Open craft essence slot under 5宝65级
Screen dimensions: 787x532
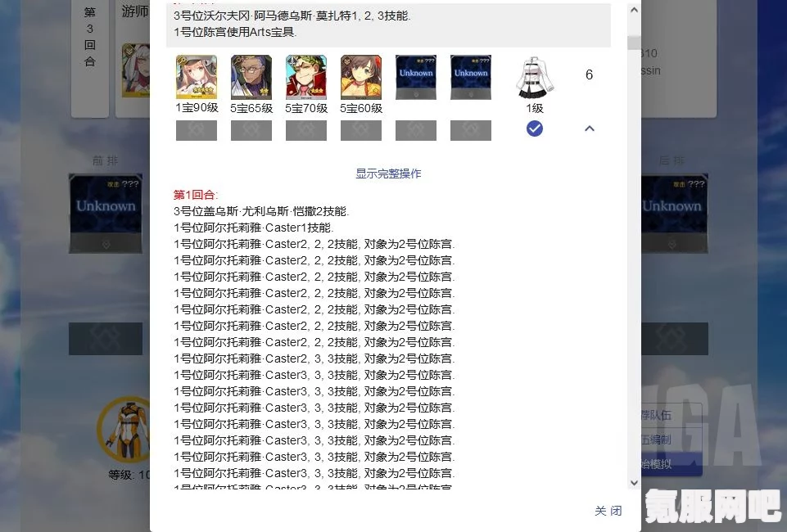pos(251,130)
